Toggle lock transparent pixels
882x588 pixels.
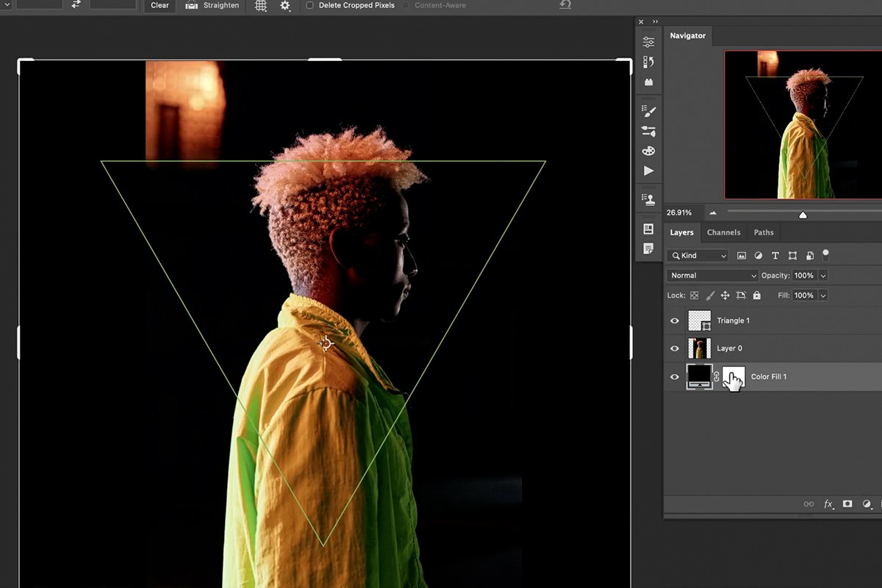(x=693, y=295)
